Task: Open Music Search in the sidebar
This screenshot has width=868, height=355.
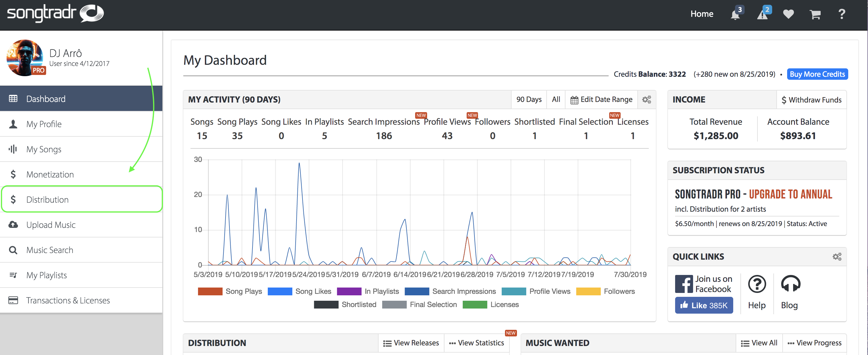Action: [81, 250]
